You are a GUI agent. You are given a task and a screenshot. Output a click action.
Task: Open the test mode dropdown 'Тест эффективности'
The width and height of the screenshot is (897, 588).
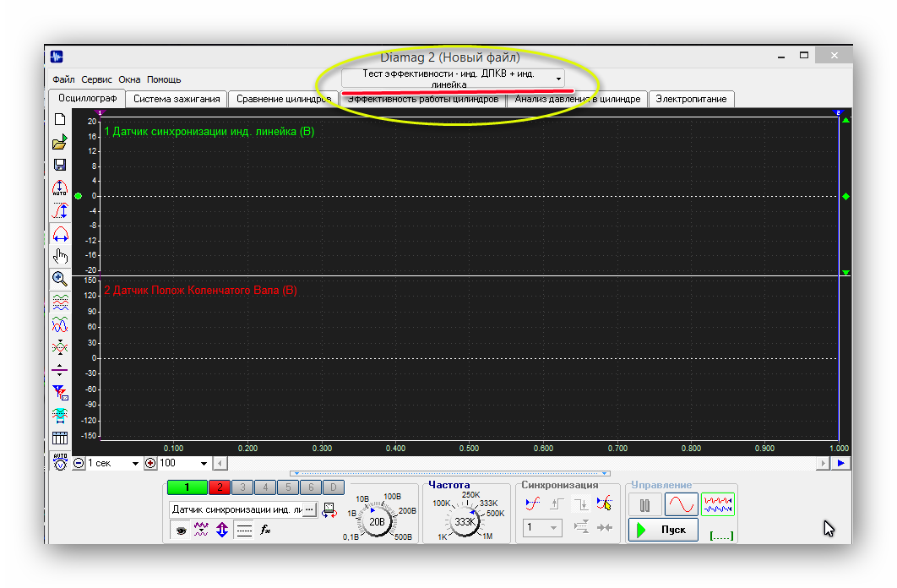pyautogui.click(x=453, y=79)
